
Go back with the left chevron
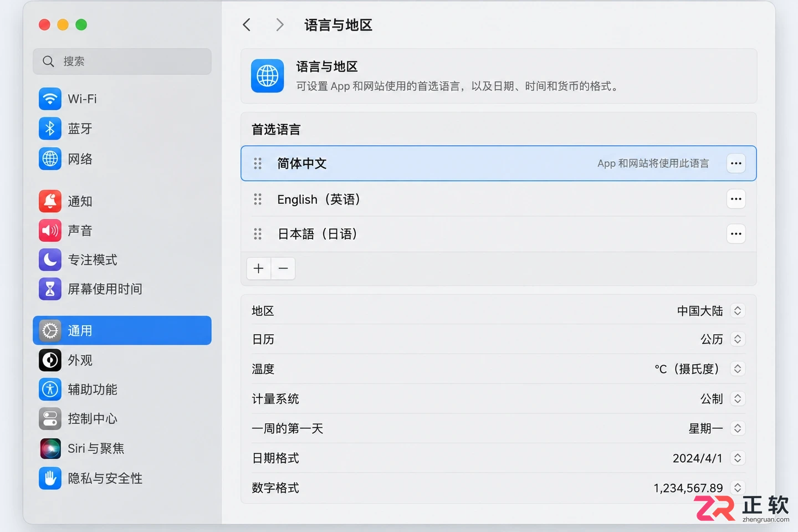(247, 25)
